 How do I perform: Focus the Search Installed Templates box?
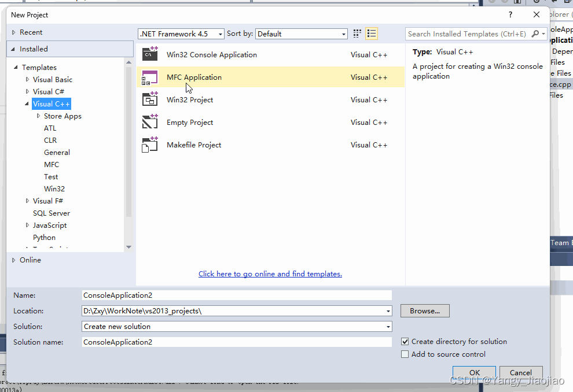point(468,34)
